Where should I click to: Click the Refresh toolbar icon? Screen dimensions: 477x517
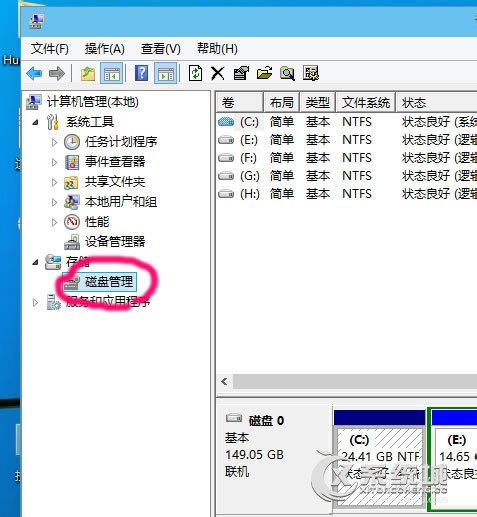[195, 73]
